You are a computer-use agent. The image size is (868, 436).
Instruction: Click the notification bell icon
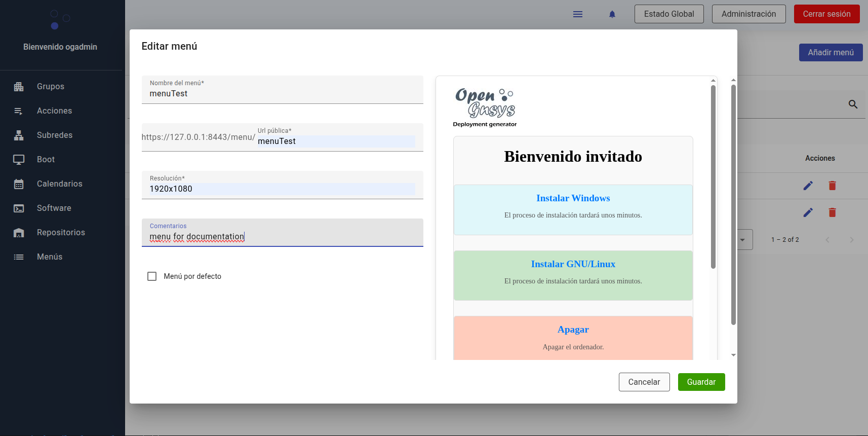(x=612, y=14)
